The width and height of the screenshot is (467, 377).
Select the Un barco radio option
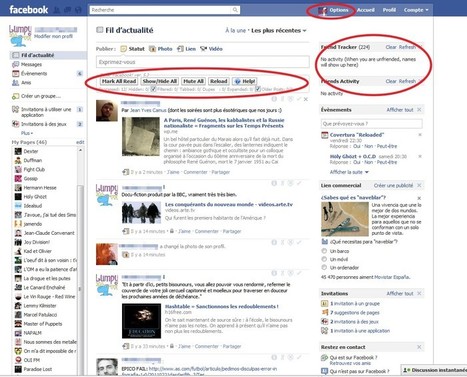coord(324,251)
